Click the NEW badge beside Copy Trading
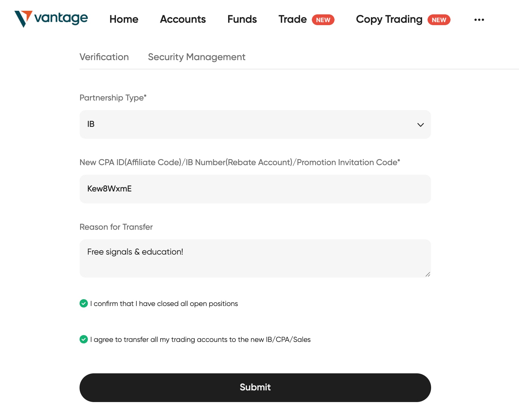 (439, 20)
